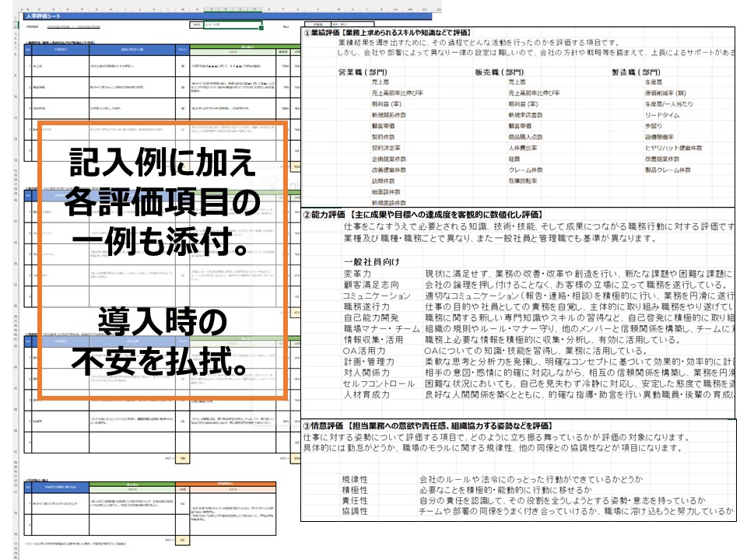Select 新規開拓件数 under 営業職
This screenshot has height=560, width=747.
coord(389,115)
